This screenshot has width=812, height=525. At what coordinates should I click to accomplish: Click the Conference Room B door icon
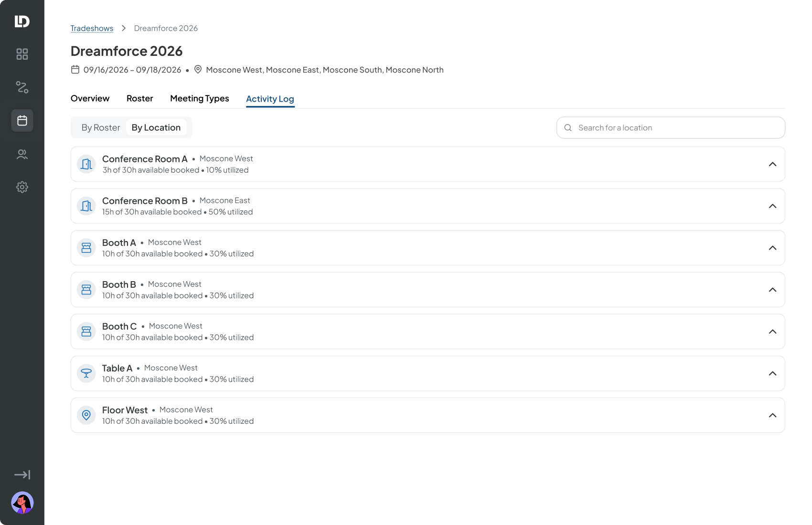pos(86,206)
